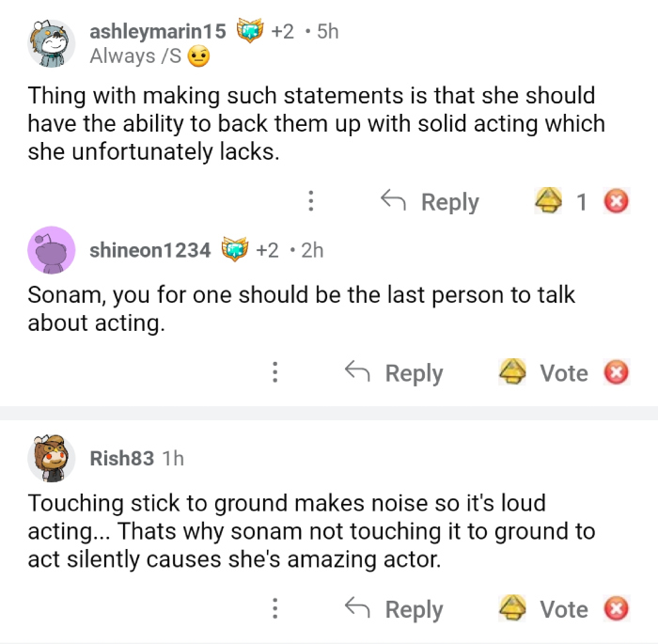Click the shineon1234 username

click(149, 250)
